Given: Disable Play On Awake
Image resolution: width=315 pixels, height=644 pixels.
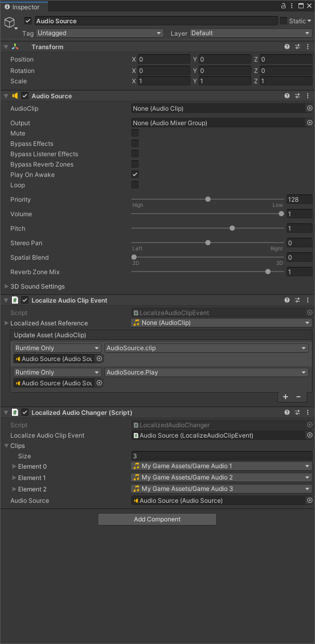Looking at the screenshot, I should [x=135, y=175].
